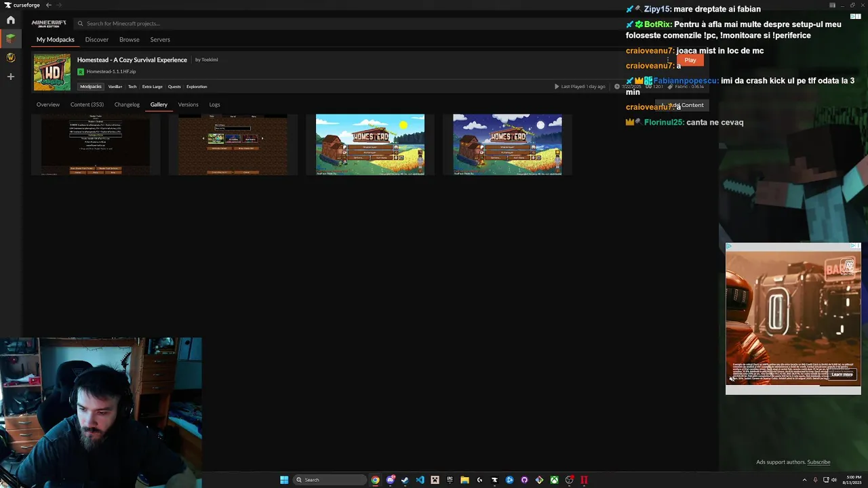
Task: Open the Changelog tab
Action: 127,105
